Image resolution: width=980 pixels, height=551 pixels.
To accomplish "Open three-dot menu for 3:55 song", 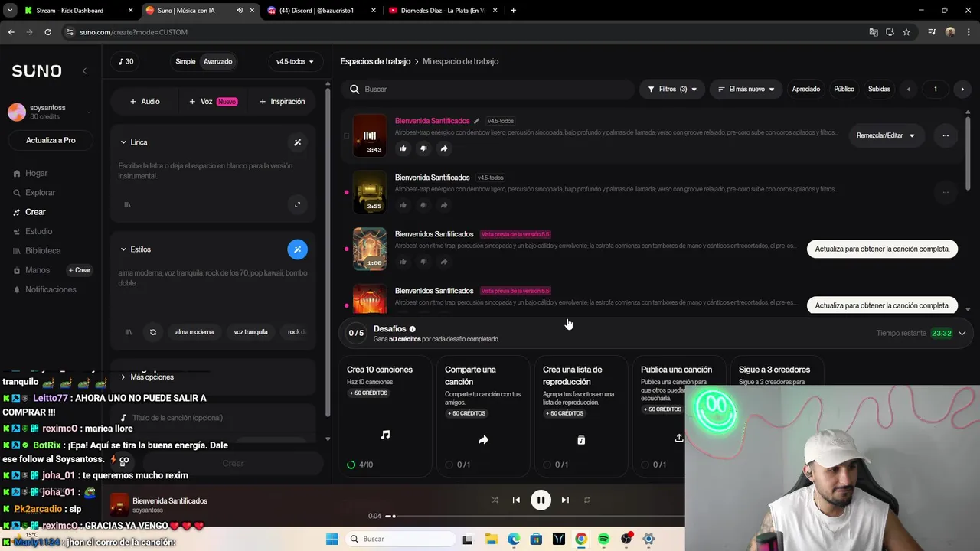I will coord(946,192).
